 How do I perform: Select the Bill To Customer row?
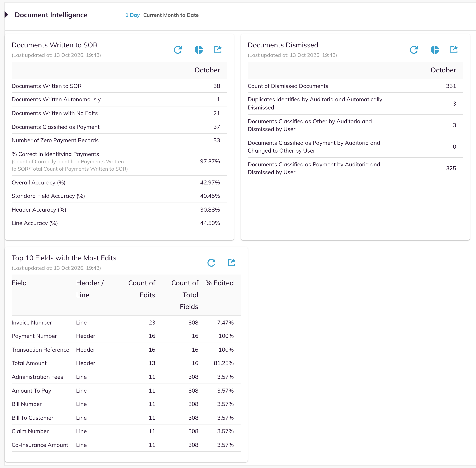(126, 418)
